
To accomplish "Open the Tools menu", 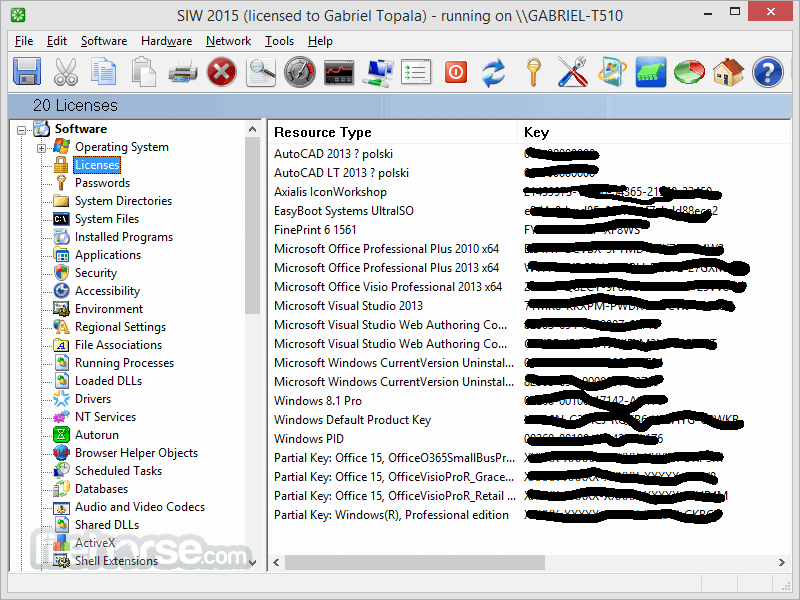I will click(x=279, y=41).
